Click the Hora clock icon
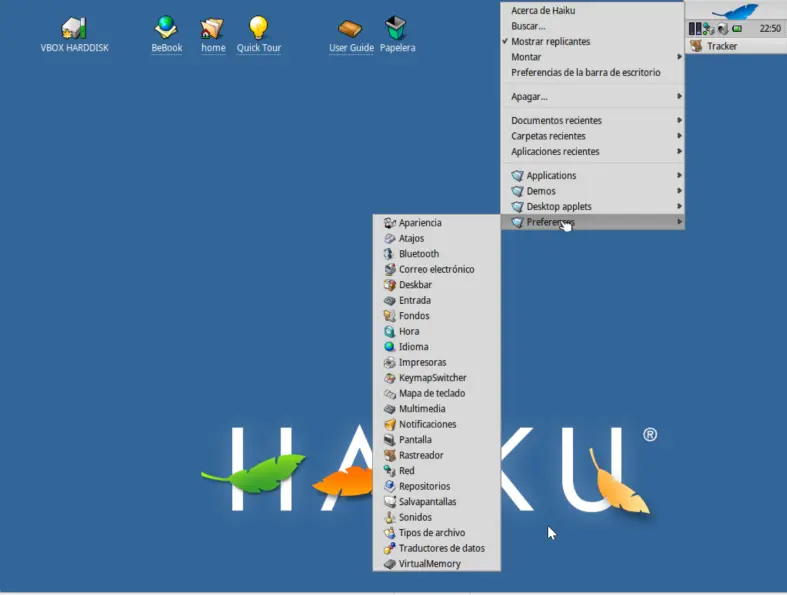Viewport: 787px width, 595px height. (x=389, y=331)
